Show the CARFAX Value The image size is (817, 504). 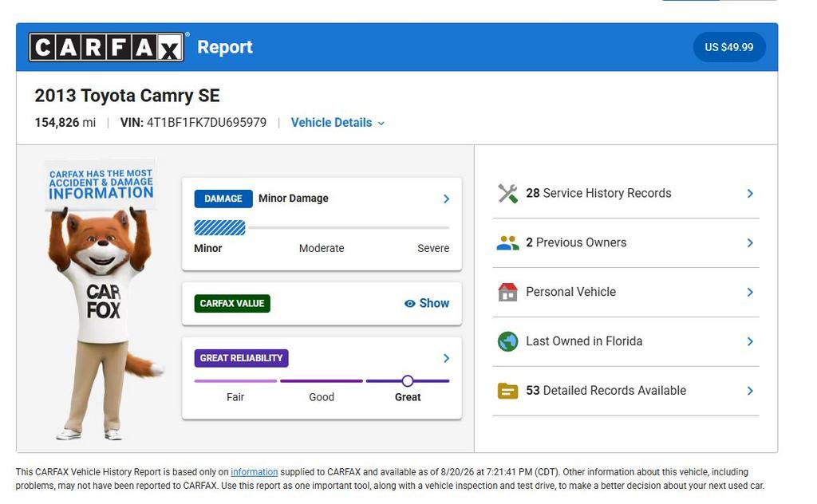[427, 304]
